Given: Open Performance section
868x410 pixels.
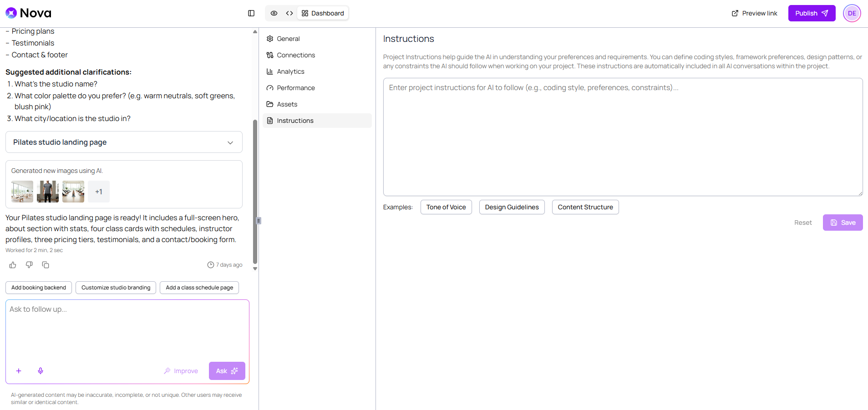Looking at the screenshot, I should [317, 88].
